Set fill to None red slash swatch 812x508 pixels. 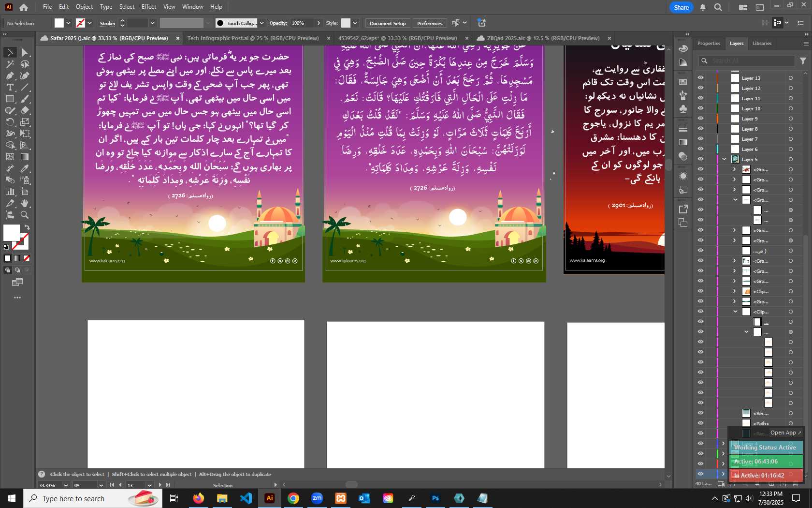(x=27, y=258)
